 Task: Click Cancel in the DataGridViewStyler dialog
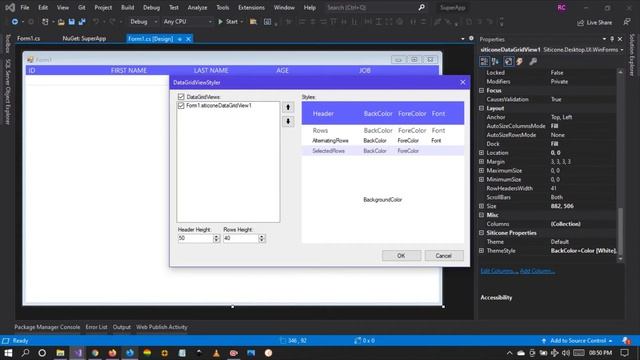[444, 256]
